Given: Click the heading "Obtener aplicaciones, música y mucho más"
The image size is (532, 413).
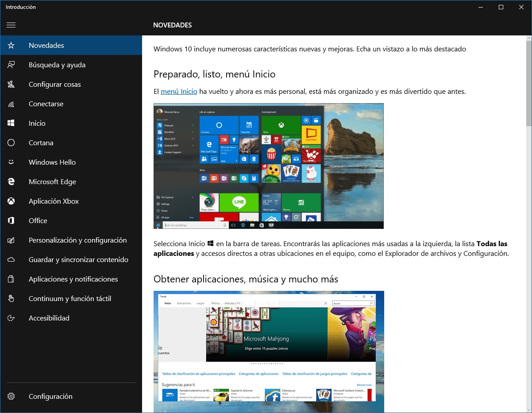Looking at the screenshot, I should 246,279.
